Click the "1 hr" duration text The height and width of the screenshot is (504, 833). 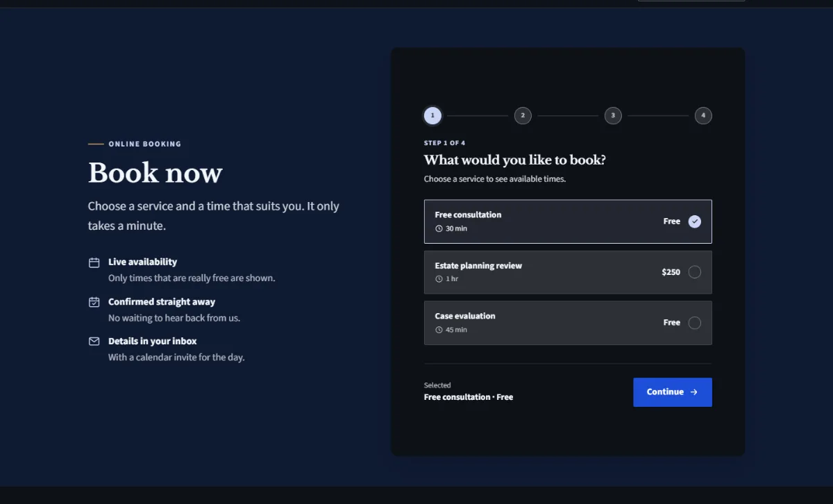pyautogui.click(x=452, y=279)
